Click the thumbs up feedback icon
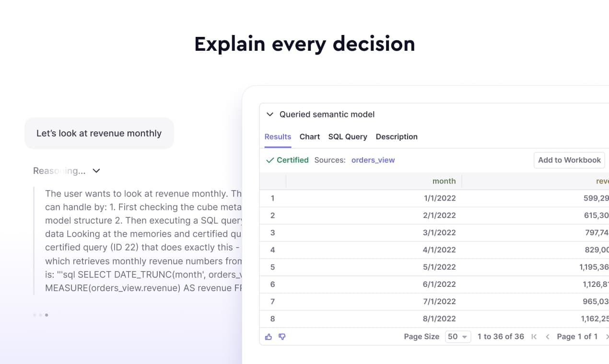The height and width of the screenshot is (364, 609). 269,337
